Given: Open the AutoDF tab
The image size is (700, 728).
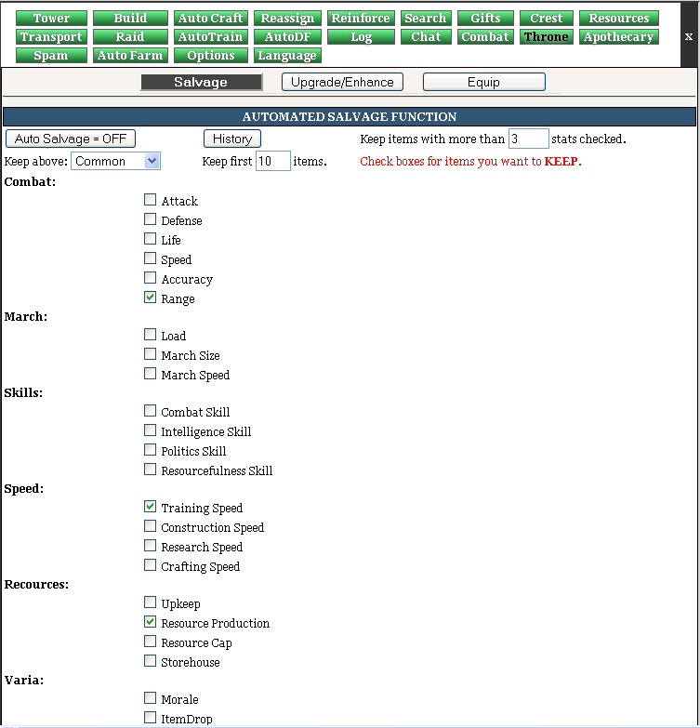Looking at the screenshot, I should (x=287, y=36).
